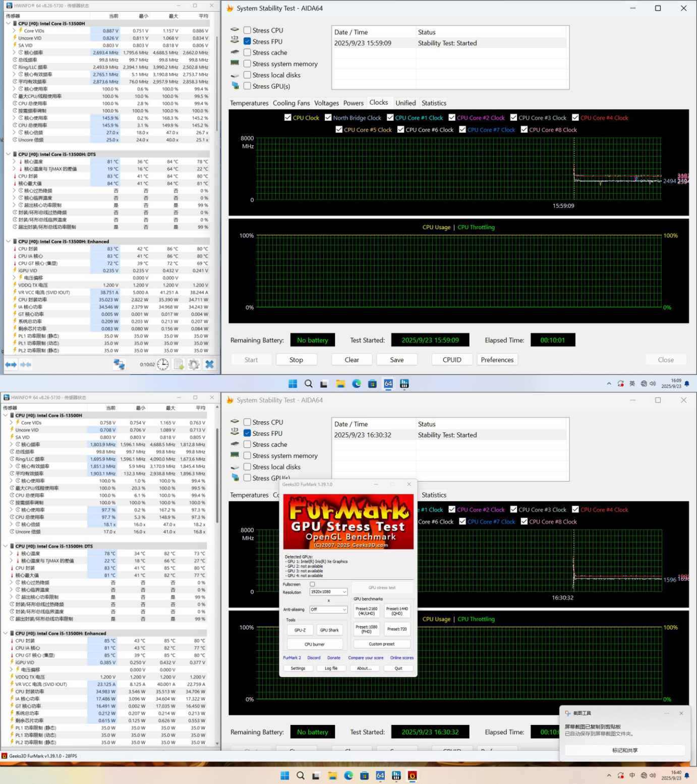
Task: Select the Clocks tab in AIDA64
Action: coord(378,102)
